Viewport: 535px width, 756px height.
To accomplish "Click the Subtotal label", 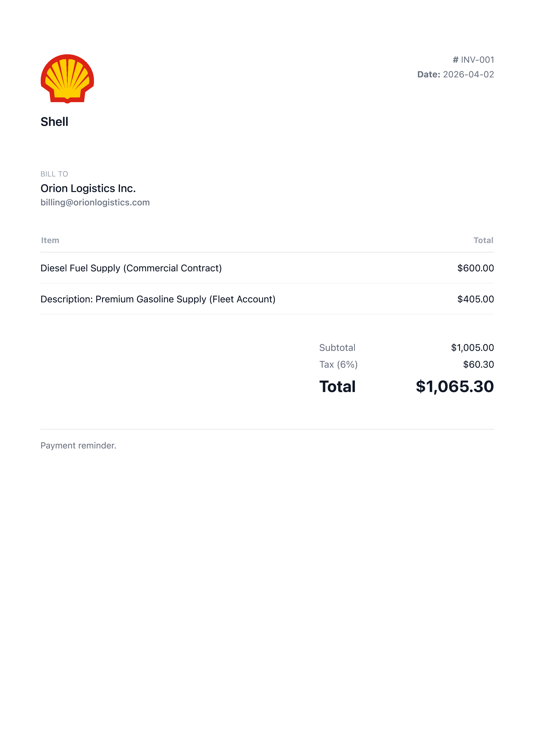I will 337,348.
